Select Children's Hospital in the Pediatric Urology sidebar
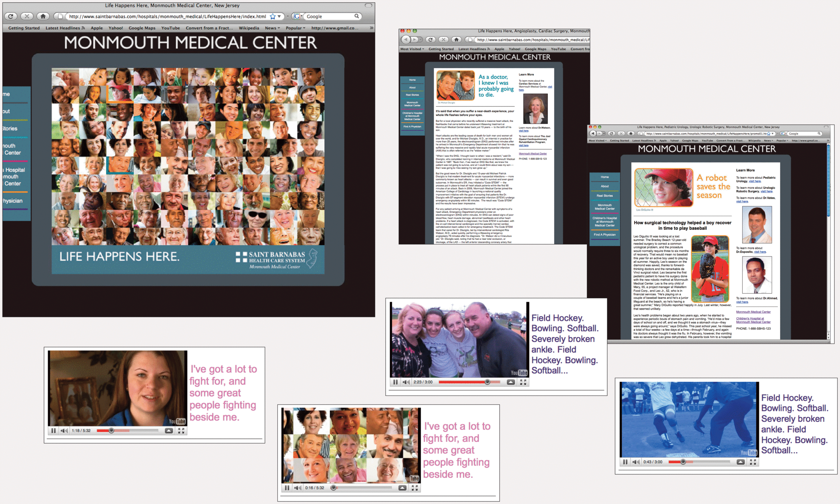 tap(605, 222)
